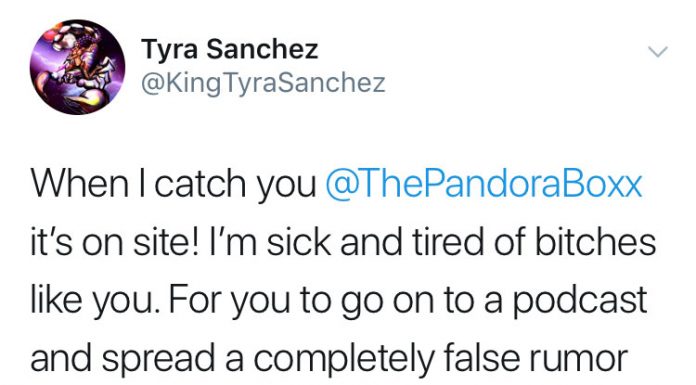696x385 pixels.
Task: Expand the tweet options chevron
Action: tap(657, 52)
